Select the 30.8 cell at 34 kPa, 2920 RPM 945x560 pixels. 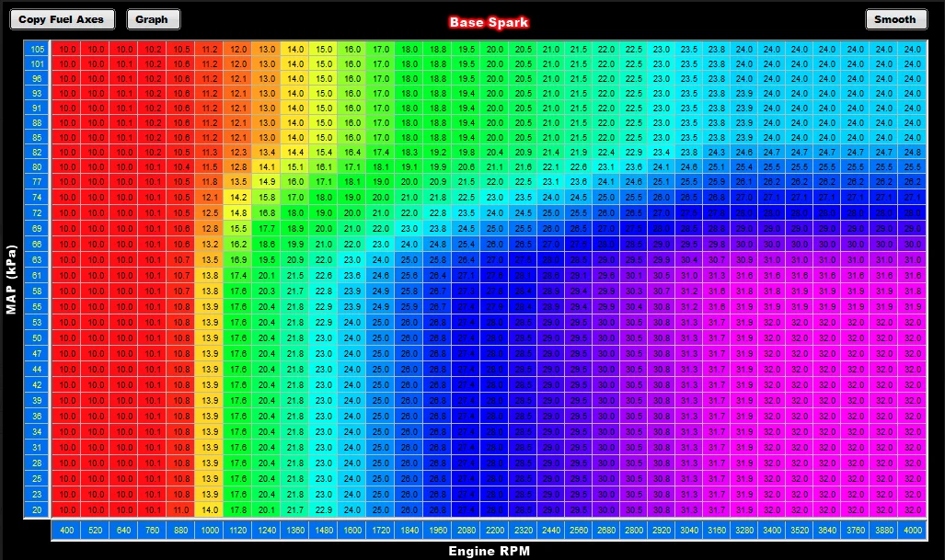[662, 432]
